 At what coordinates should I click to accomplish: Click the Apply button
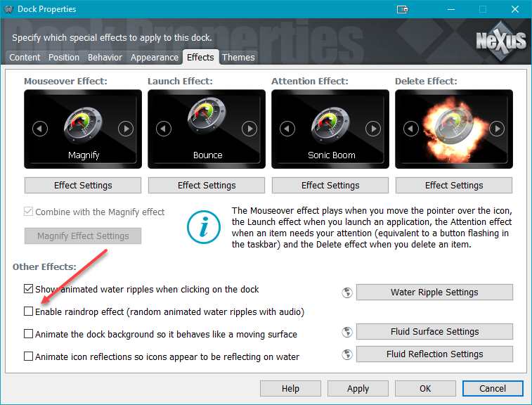coord(358,388)
